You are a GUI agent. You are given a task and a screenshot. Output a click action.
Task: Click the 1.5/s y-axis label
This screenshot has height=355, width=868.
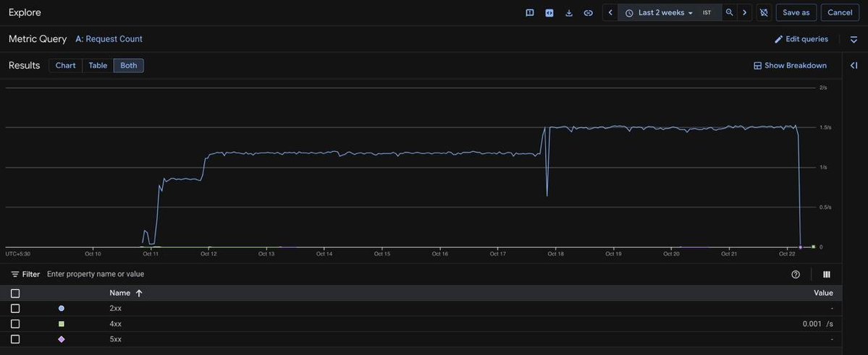point(825,127)
